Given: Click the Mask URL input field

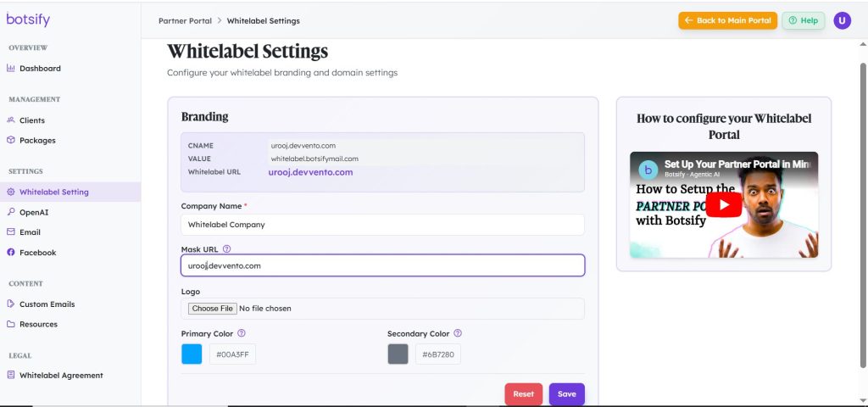Looking at the screenshot, I should tap(382, 265).
